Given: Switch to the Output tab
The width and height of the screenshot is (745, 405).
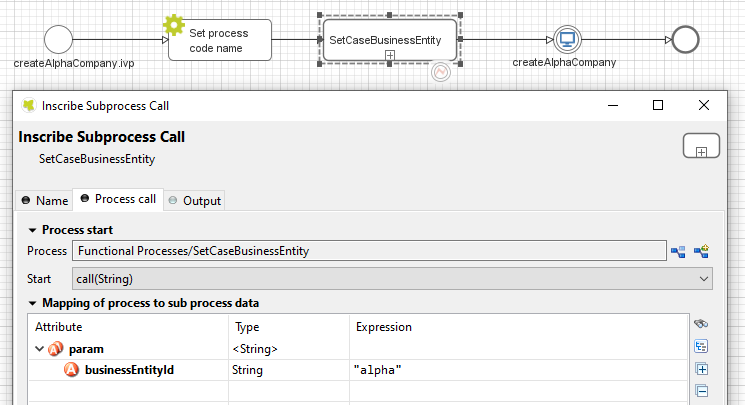Looking at the screenshot, I should (x=195, y=201).
